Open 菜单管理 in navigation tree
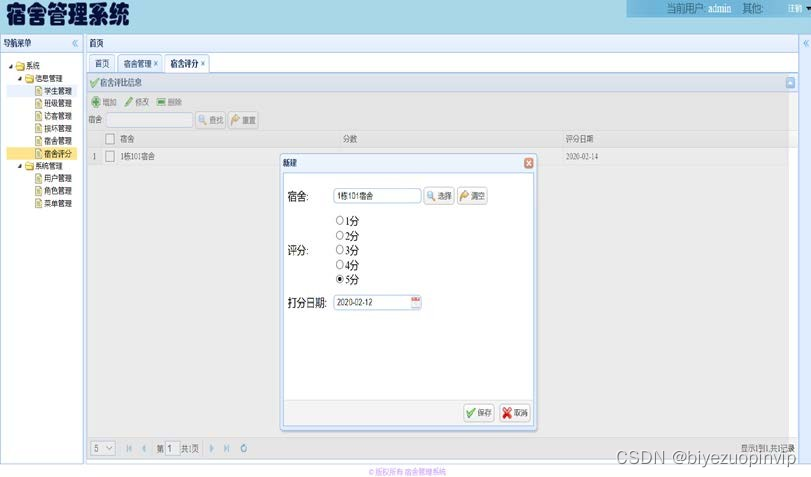 coord(57,204)
